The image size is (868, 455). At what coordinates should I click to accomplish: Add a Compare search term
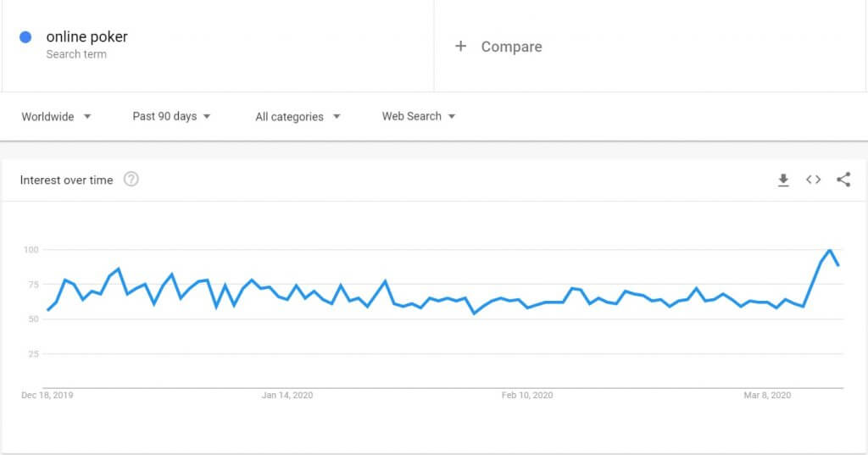click(511, 47)
